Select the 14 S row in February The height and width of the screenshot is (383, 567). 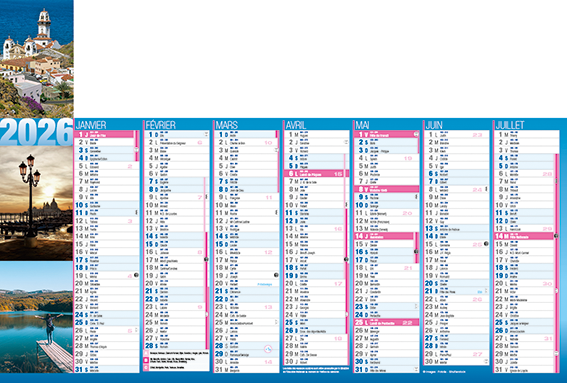(175, 236)
